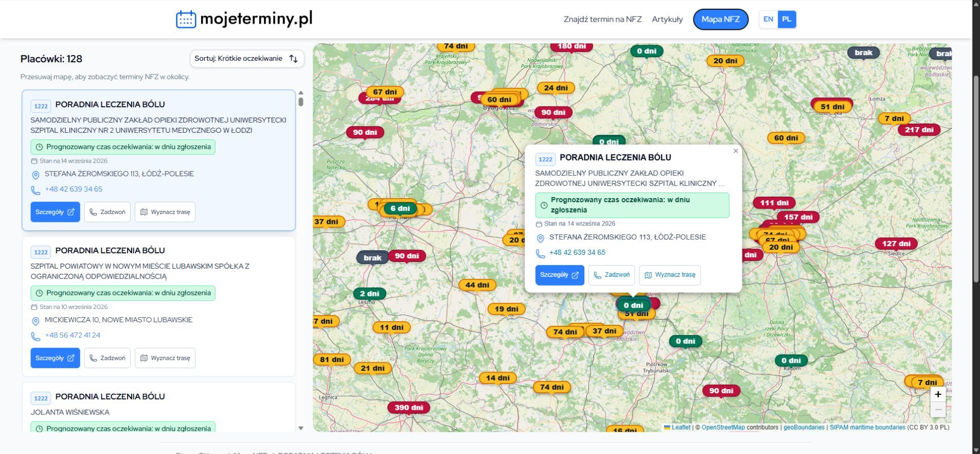Screen dimensions: 980x454
Task: Click Szczegóły in the map popup
Action: 560,275
